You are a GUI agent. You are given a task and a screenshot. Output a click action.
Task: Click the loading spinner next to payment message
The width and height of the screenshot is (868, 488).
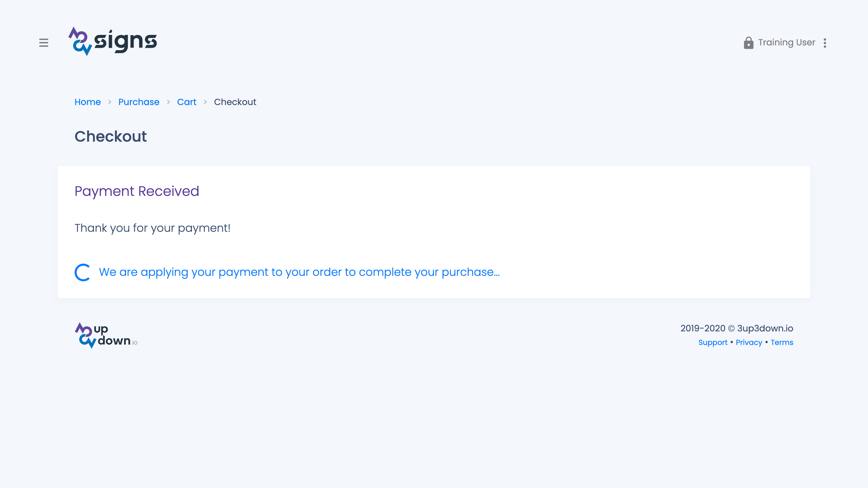click(82, 272)
